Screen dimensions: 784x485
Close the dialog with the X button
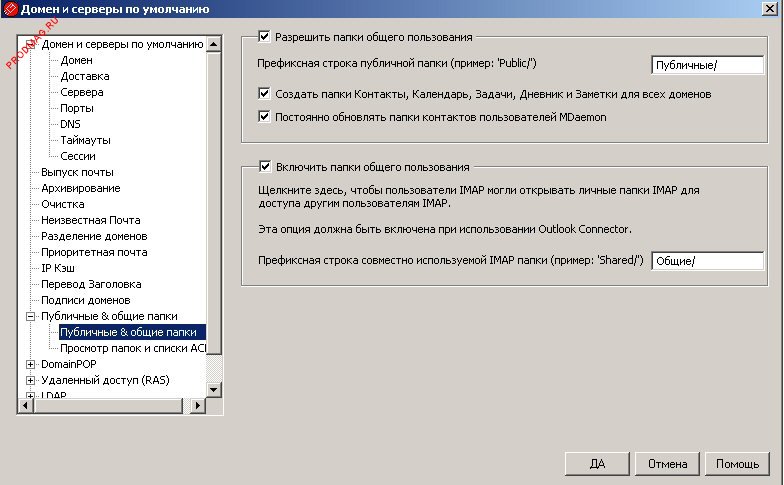tap(770, 10)
